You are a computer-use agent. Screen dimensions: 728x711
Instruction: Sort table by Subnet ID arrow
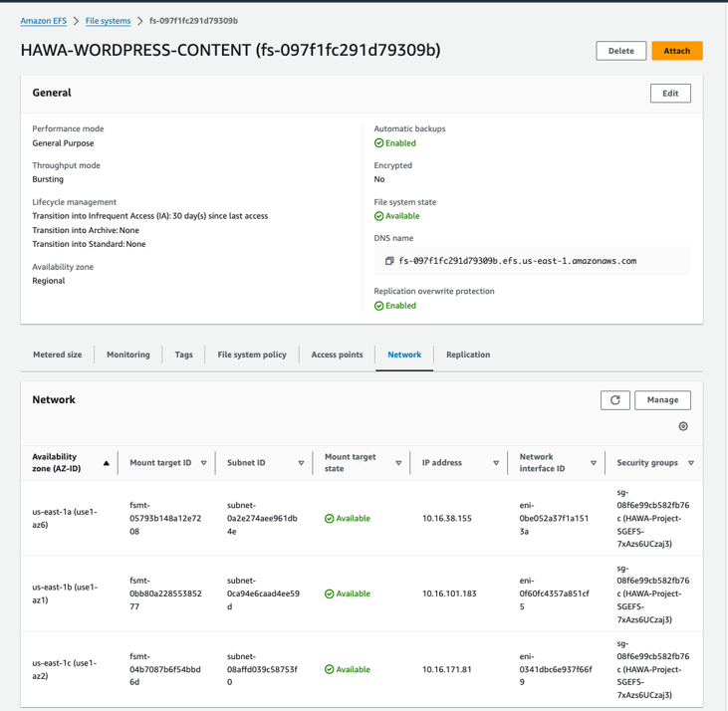[301, 463]
